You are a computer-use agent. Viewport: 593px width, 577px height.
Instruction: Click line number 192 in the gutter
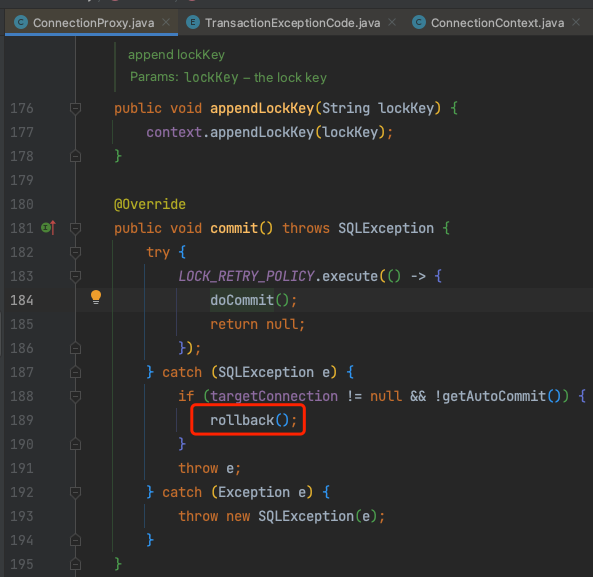[x=22, y=492]
